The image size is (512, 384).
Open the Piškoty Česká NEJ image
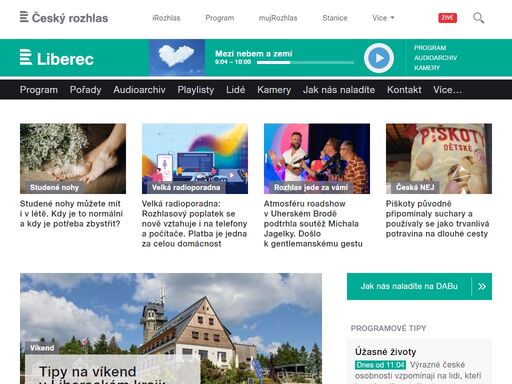point(439,159)
